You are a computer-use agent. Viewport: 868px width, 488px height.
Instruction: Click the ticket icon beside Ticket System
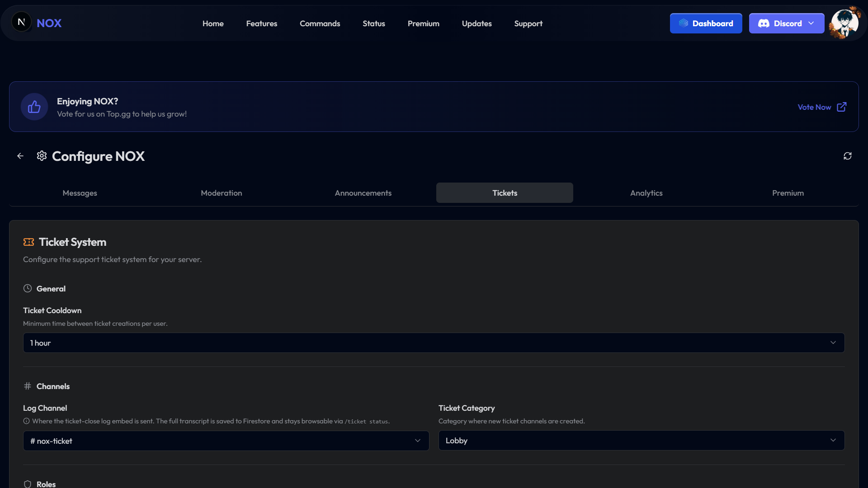click(29, 242)
